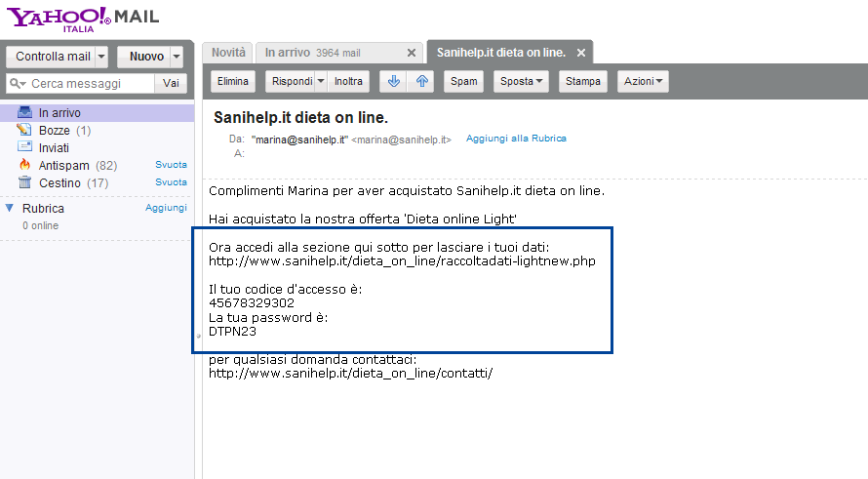This screenshot has height=479, width=868.
Task: Click the Controlla mail button
Action: point(52,57)
